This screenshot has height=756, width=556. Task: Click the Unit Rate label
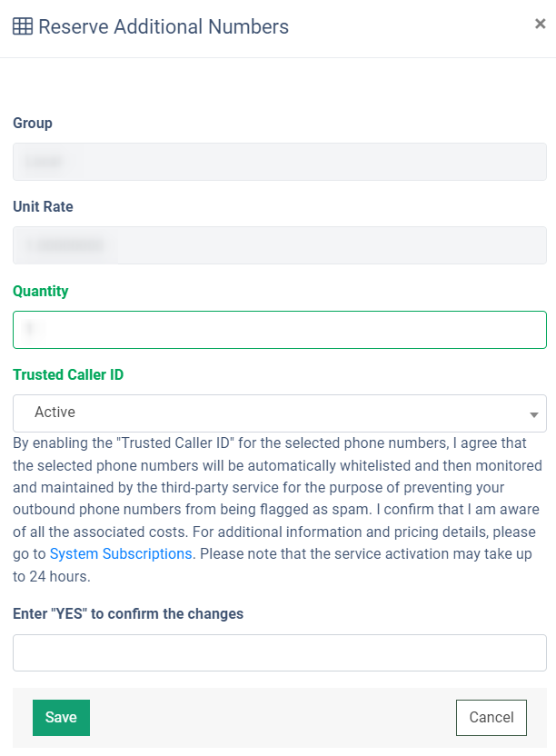click(43, 207)
